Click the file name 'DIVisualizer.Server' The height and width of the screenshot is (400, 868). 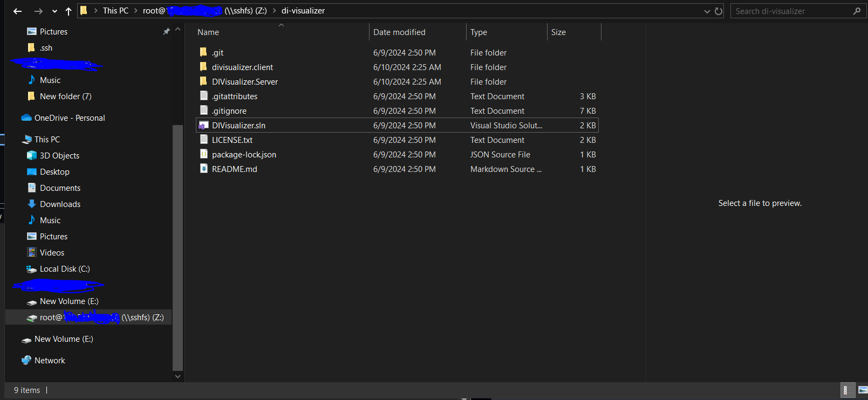click(x=245, y=82)
